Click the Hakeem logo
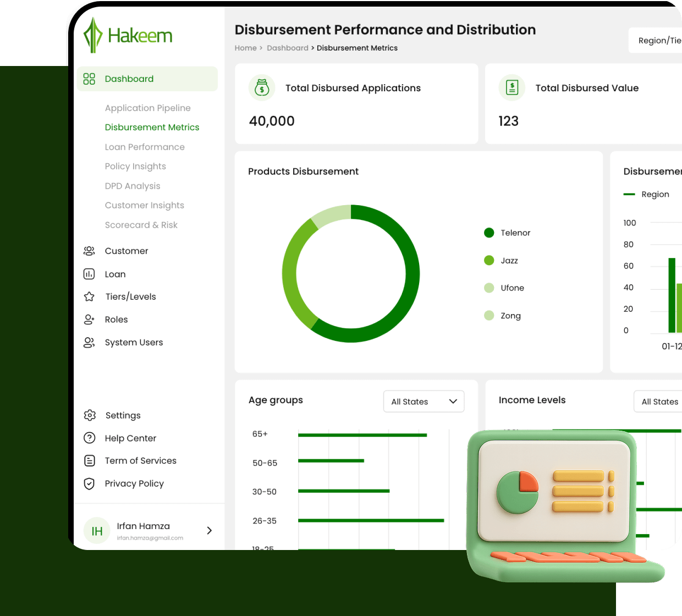The image size is (682, 616). (127, 34)
